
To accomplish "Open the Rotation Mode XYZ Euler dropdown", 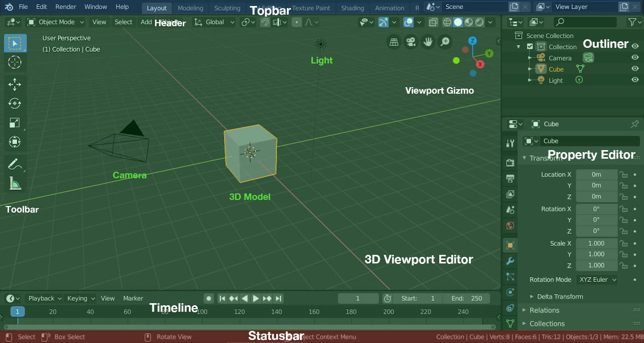I will tap(597, 280).
